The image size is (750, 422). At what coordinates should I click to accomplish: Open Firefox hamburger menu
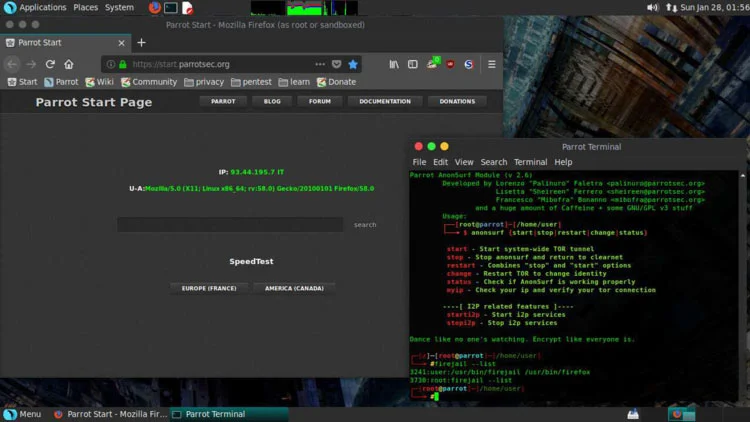pyautogui.click(x=492, y=64)
